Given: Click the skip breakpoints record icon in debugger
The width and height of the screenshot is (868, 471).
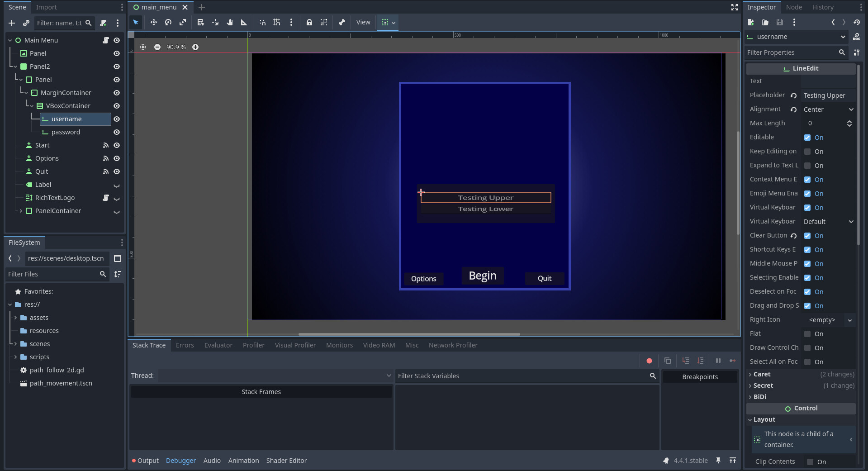Looking at the screenshot, I should pyautogui.click(x=649, y=361).
